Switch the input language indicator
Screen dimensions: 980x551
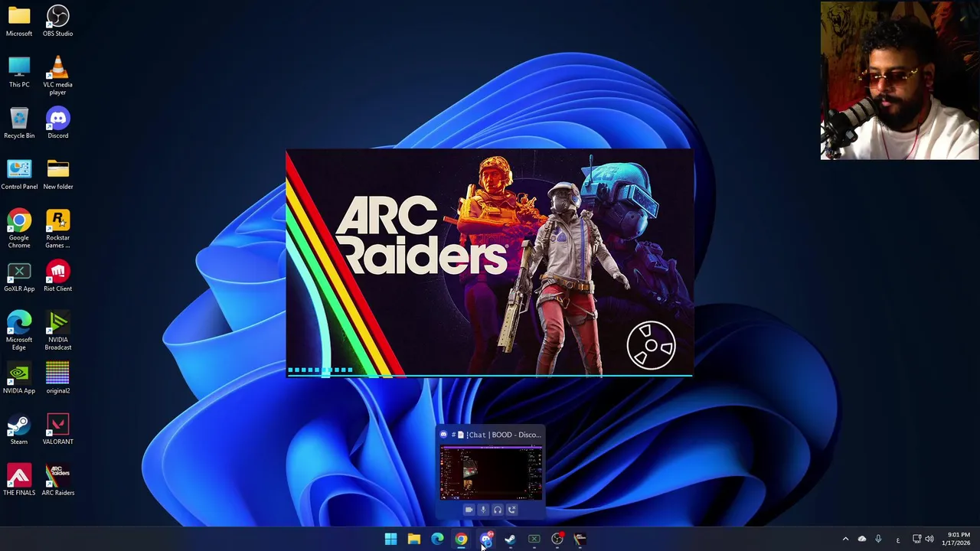point(898,540)
